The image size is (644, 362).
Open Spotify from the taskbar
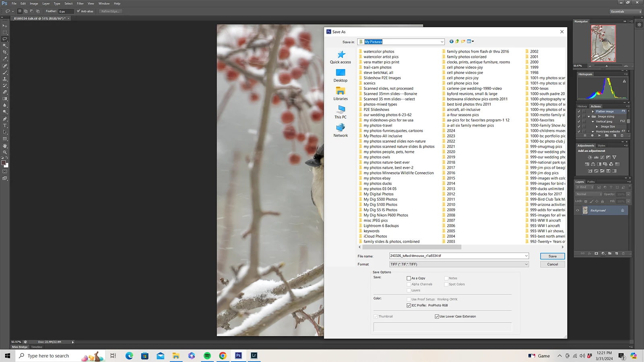click(x=207, y=356)
